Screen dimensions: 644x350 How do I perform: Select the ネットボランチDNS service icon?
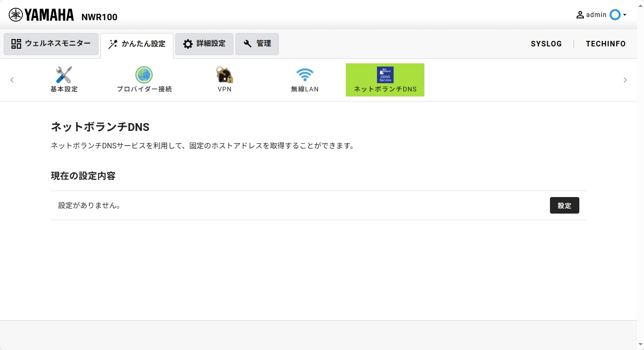385,75
